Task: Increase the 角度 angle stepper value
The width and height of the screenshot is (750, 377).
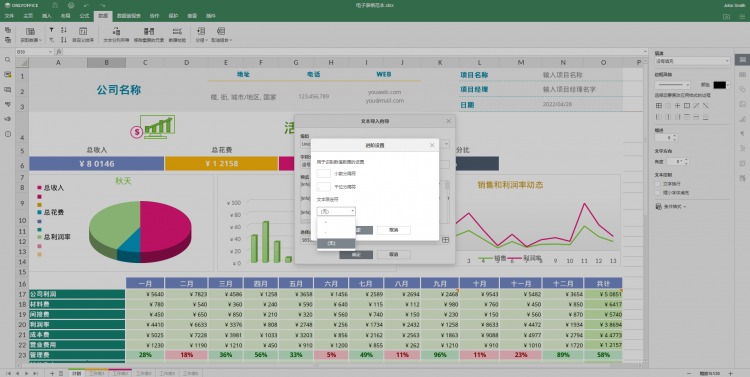Action: [687, 160]
